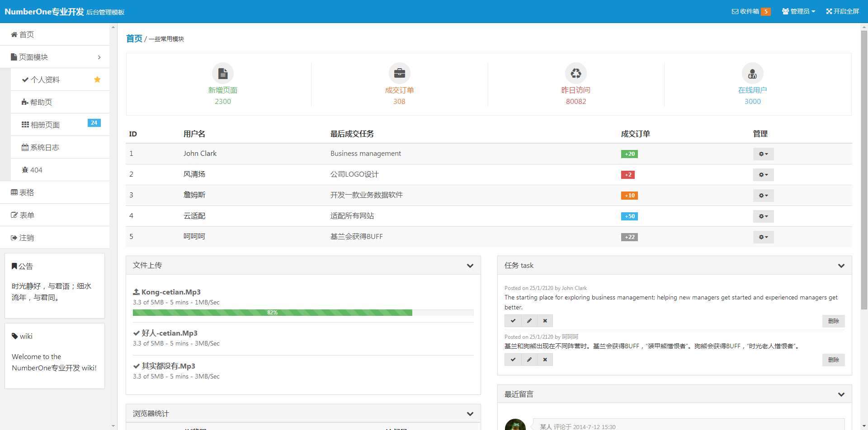Open gear dropdown for John Clark row
The width and height of the screenshot is (868, 430).
click(763, 154)
